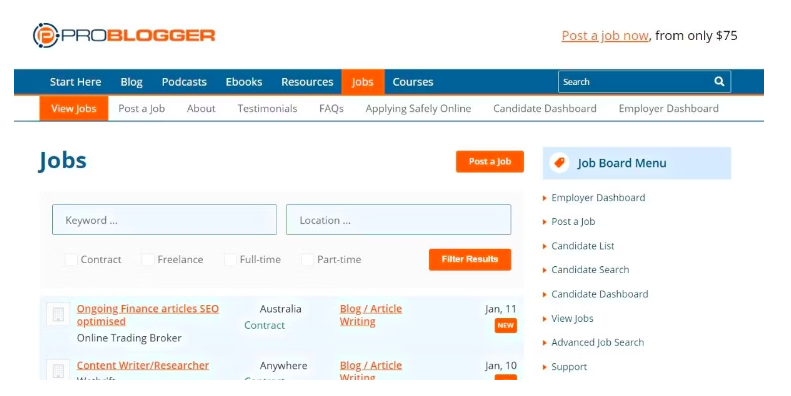This screenshot has width=791, height=396.
Task: Click the Job Board Menu tag icon
Action: 559,163
